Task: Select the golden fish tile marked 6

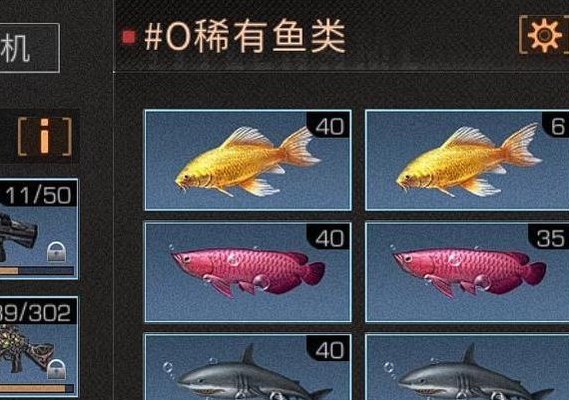Action: (x=467, y=160)
